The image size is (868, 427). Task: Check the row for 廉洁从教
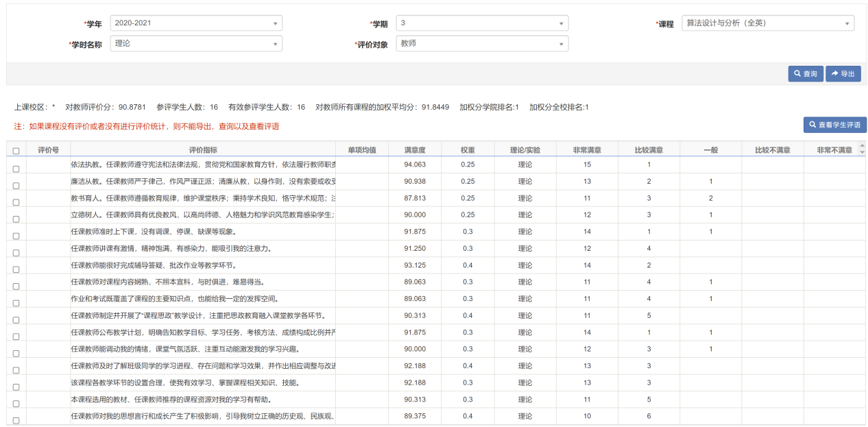(x=16, y=186)
